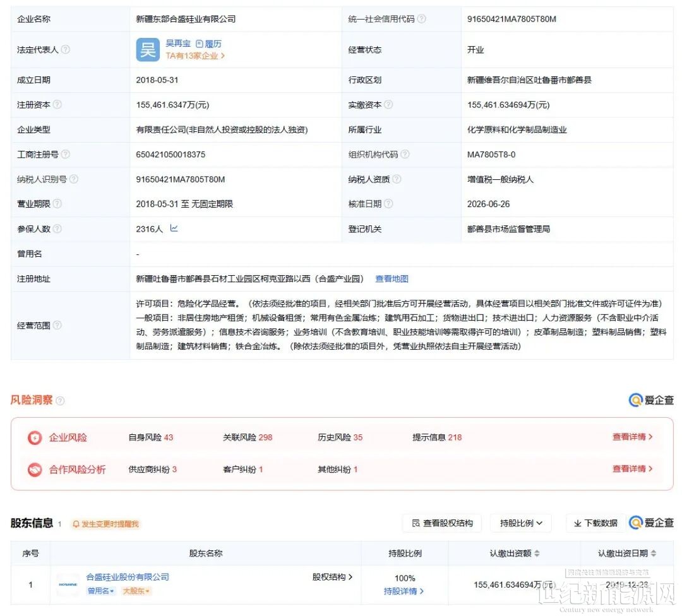View 其他纠纷 1 details
The width and height of the screenshot is (682, 616).
click(337, 470)
